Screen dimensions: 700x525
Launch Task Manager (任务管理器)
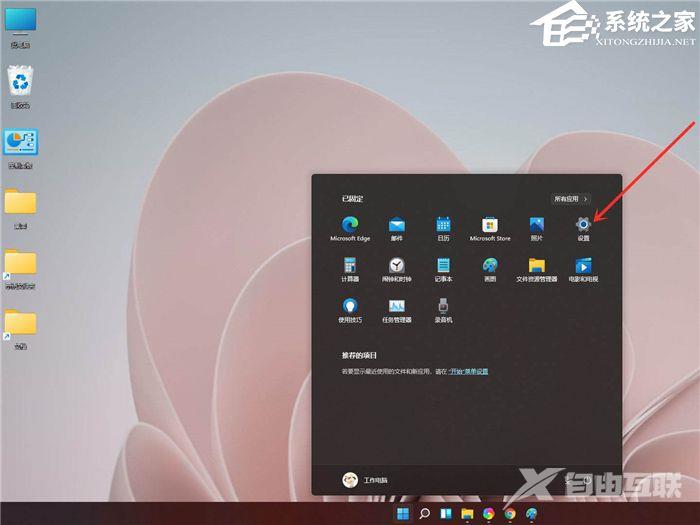pos(396,311)
